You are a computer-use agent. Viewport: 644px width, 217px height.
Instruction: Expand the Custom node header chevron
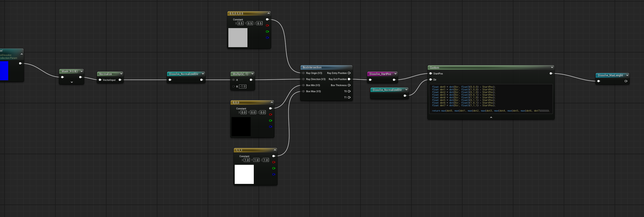click(552, 67)
